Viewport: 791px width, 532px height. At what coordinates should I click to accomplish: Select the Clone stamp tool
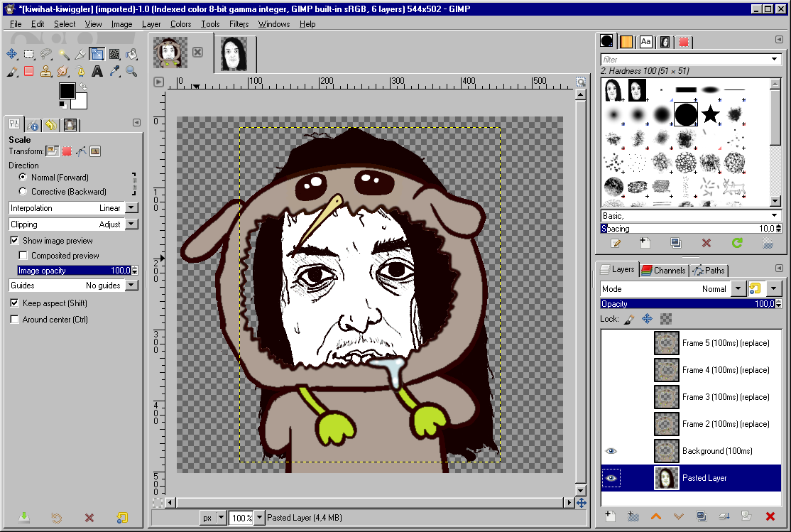(46, 71)
